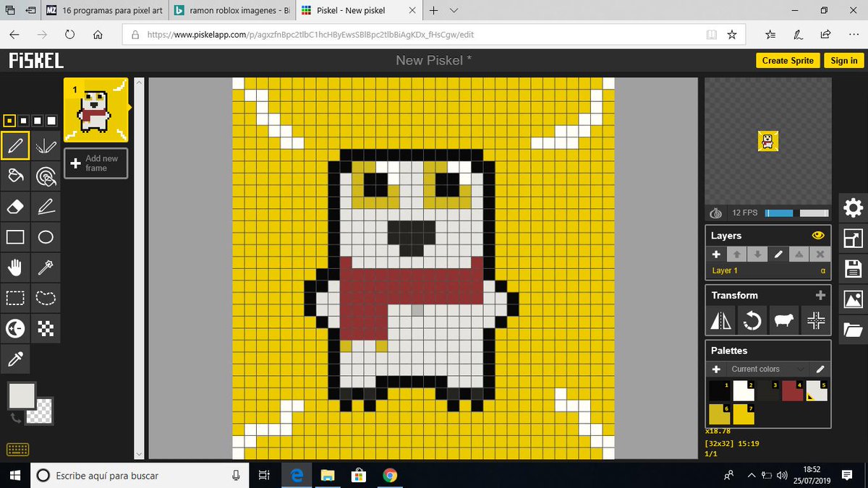The width and height of the screenshot is (868, 488).
Task: Select the Circle tool
Action: (x=46, y=237)
